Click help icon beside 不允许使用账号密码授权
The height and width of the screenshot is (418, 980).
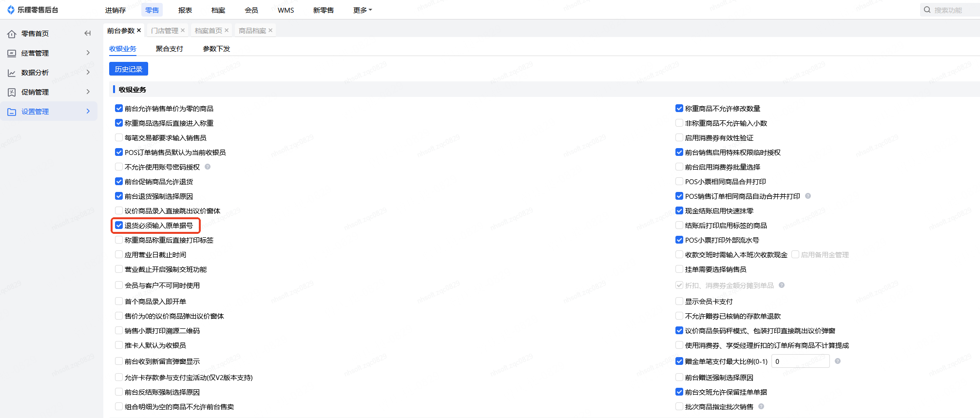(x=208, y=167)
